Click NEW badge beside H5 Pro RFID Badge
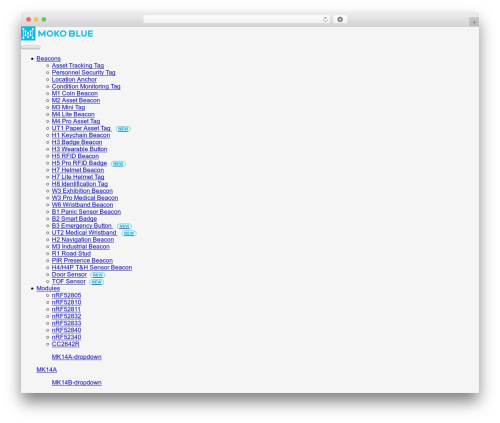500x423 pixels. click(118, 164)
